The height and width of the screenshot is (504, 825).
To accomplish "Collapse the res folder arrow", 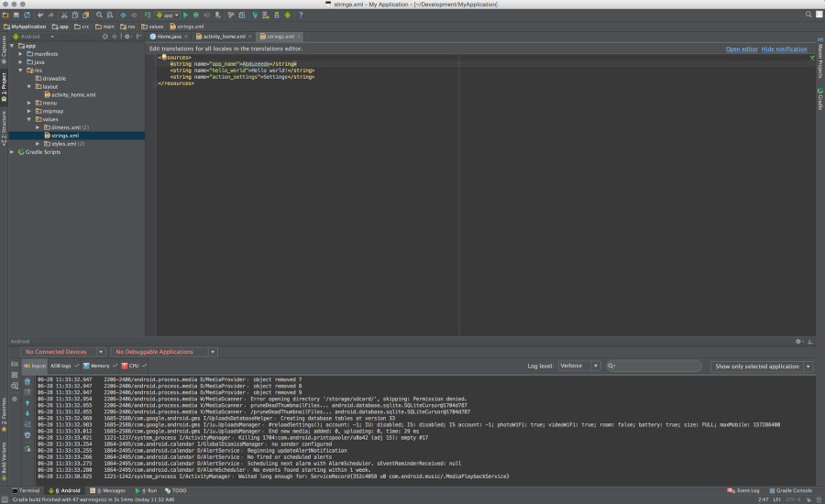I will (x=20, y=71).
